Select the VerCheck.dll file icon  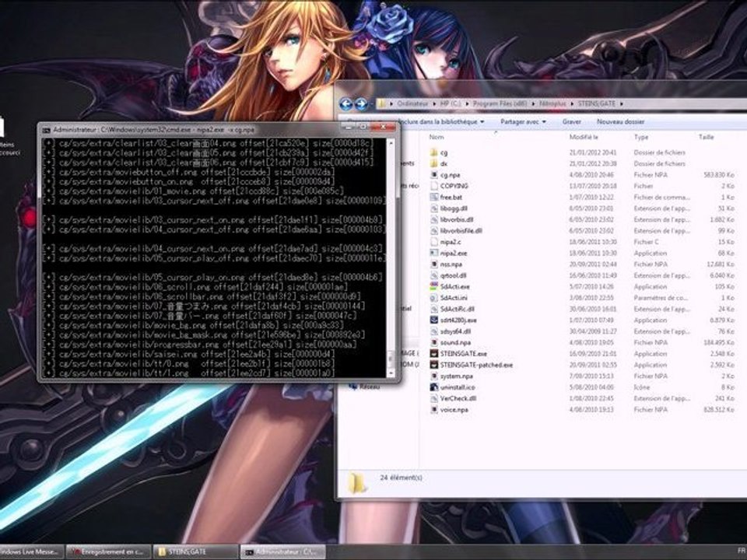[x=434, y=398]
